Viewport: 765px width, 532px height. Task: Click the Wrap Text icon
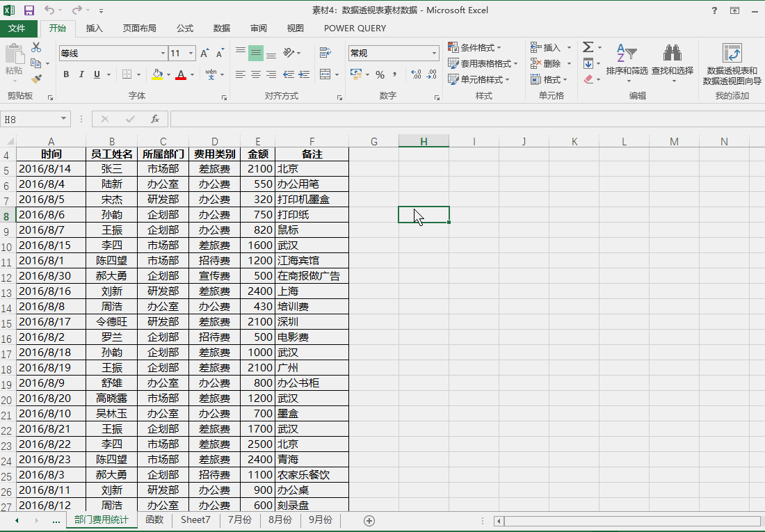tap(325, 52)
